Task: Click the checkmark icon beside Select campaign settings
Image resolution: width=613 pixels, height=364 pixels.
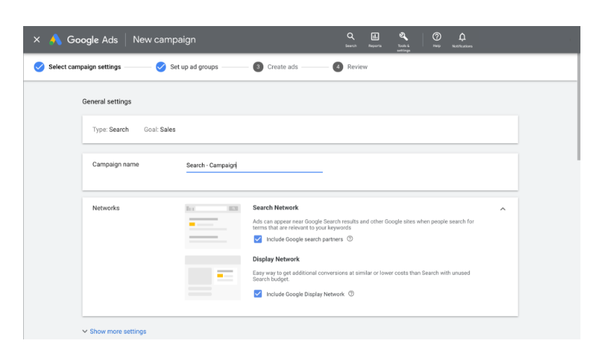Action: click(39, 67)
